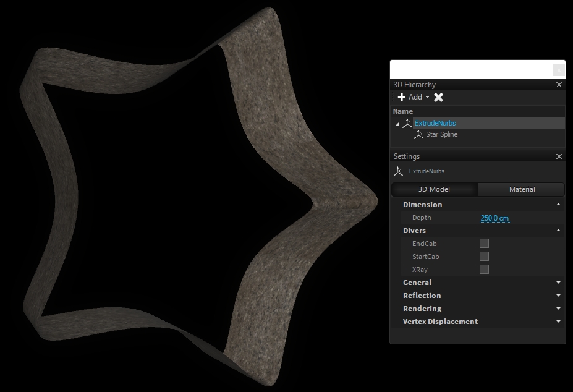573x392 pixels.
Task: Select ExtrudeNurbs in the hierarchy tree
Action: click(x=435, y=123)
